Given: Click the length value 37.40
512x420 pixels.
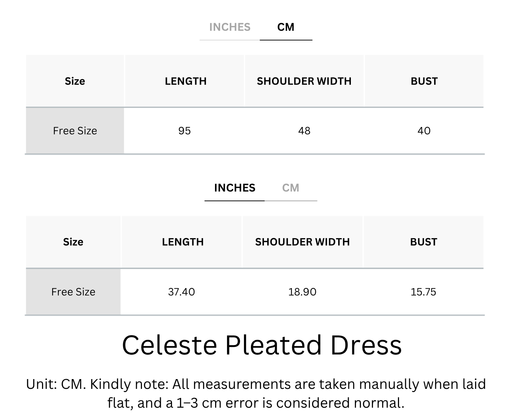Looking at the screenshot, I should coord(181,292).
